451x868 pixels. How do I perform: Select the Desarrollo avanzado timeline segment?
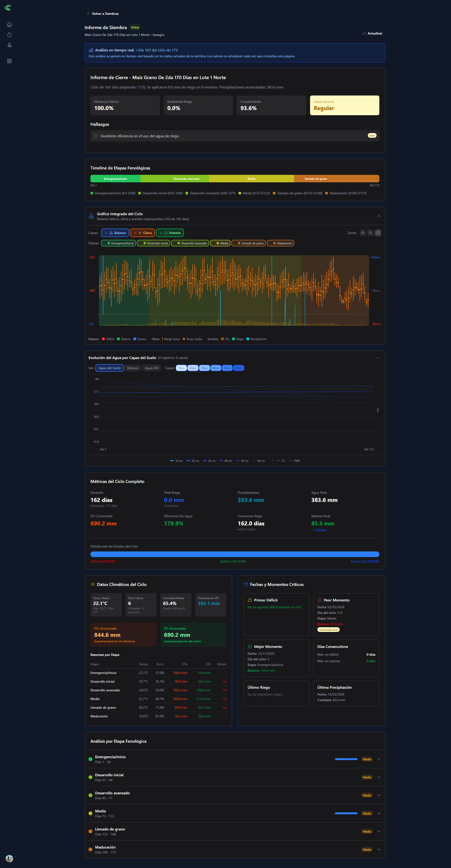coord(186,179)
